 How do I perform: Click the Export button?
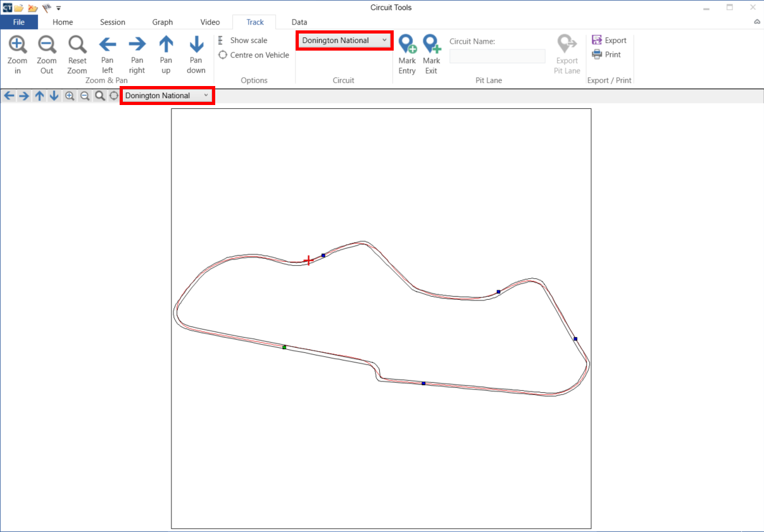609,40
